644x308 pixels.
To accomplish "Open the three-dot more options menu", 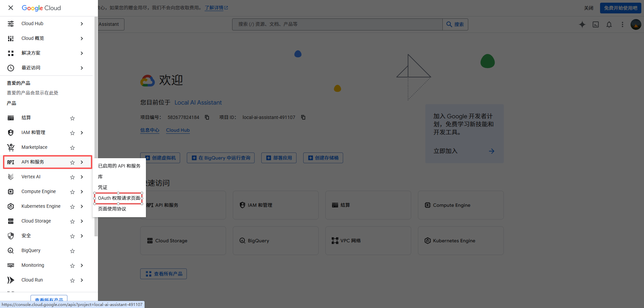I will coord(623,24).
